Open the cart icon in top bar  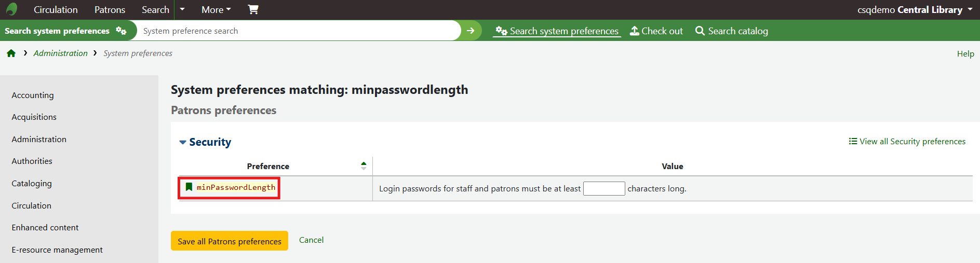(x=253, y=9)
